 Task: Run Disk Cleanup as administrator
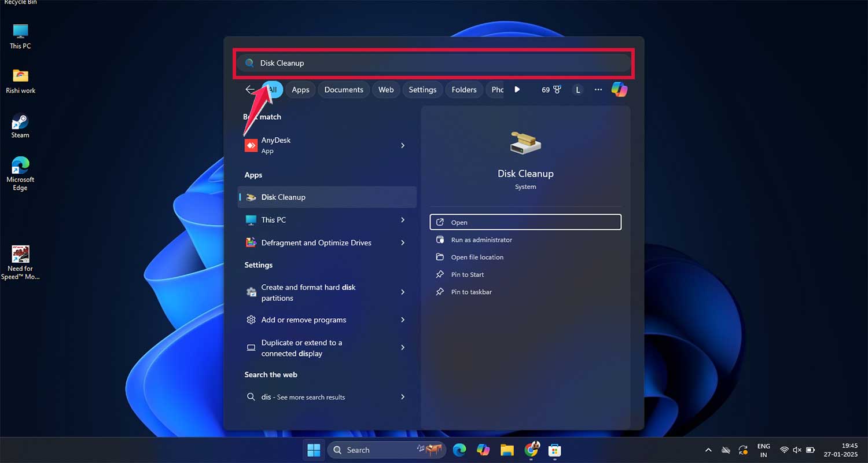[x=480, y=240]
